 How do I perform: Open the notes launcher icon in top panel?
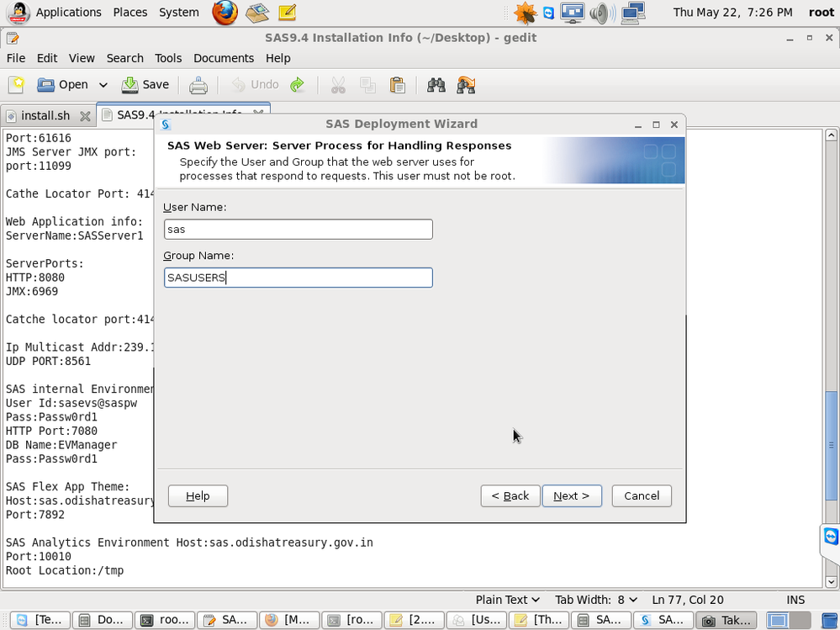pyautogui.click(x=287, y=13)
